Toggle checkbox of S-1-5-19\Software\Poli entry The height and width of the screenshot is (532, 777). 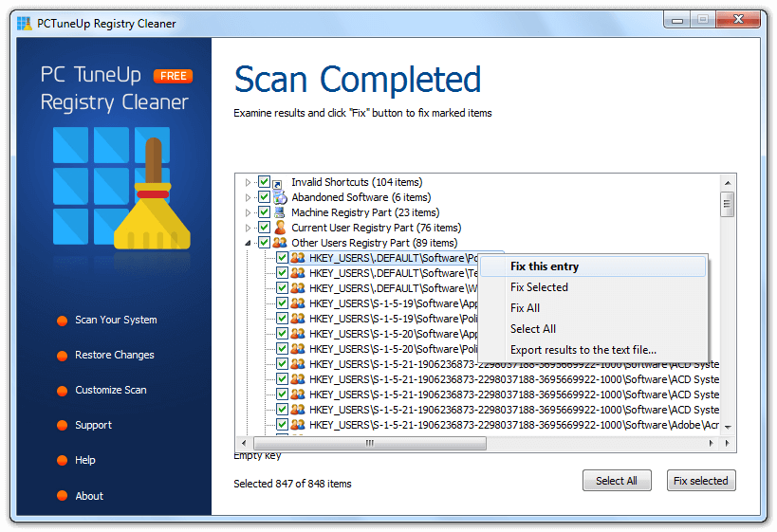tap(282, 319)
